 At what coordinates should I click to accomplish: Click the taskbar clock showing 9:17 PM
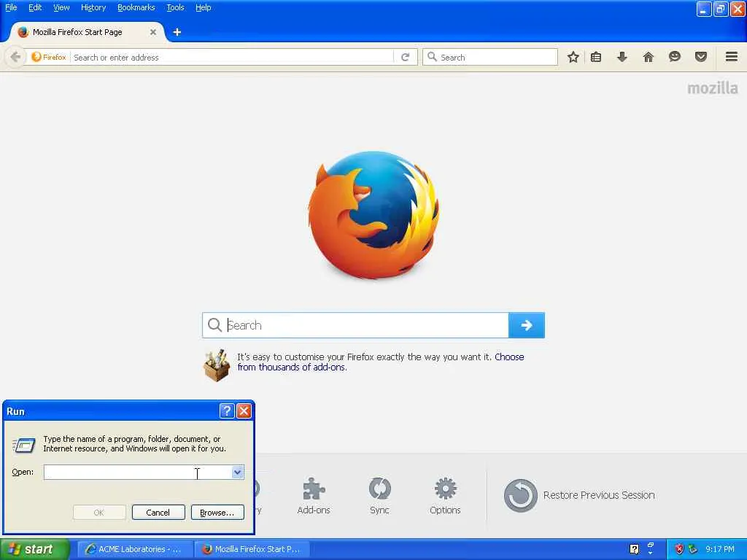pos(720,549)
